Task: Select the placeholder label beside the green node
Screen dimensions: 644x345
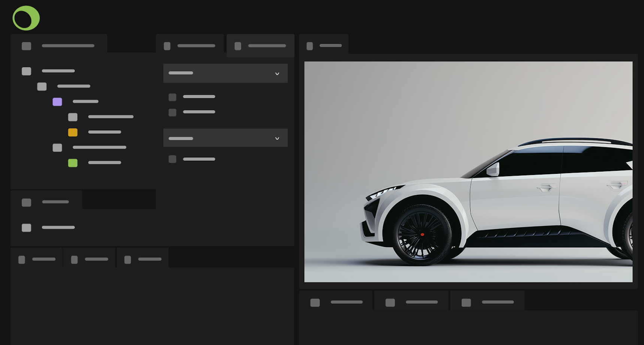Action: click(105, 163)
